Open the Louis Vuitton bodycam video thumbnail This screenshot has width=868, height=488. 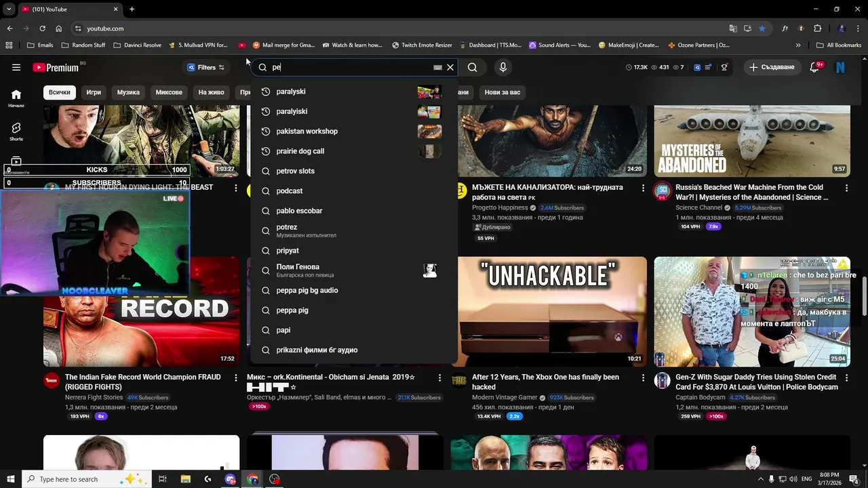click(752, 311)
